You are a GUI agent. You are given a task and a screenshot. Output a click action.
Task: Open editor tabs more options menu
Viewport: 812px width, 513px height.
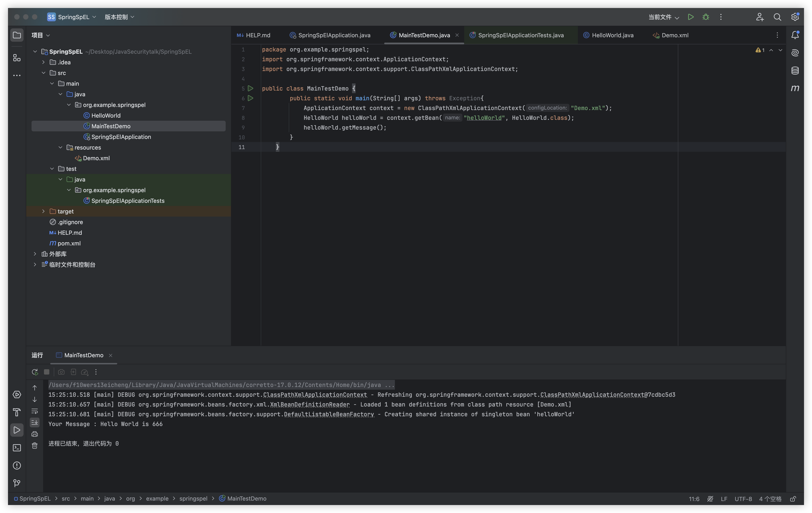coord(777,35)
